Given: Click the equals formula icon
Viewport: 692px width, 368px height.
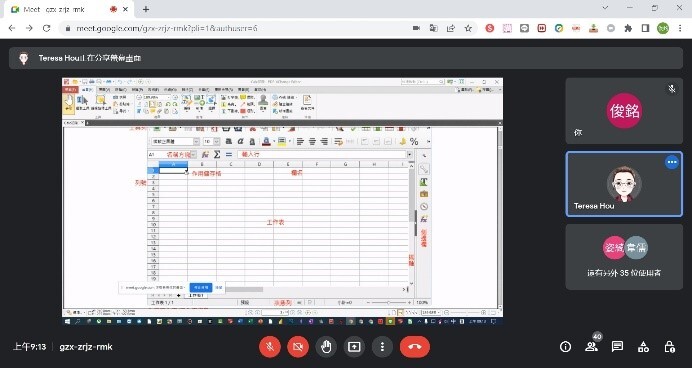Looking at the screenshot, I should 229,154.
